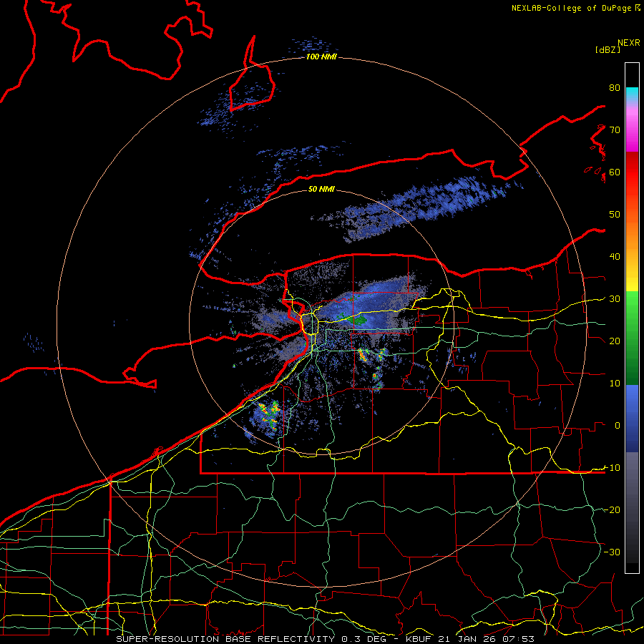This screenshot has width=644, height=644.
Task: Click the cyan top of the color bar
Action: 632,93
